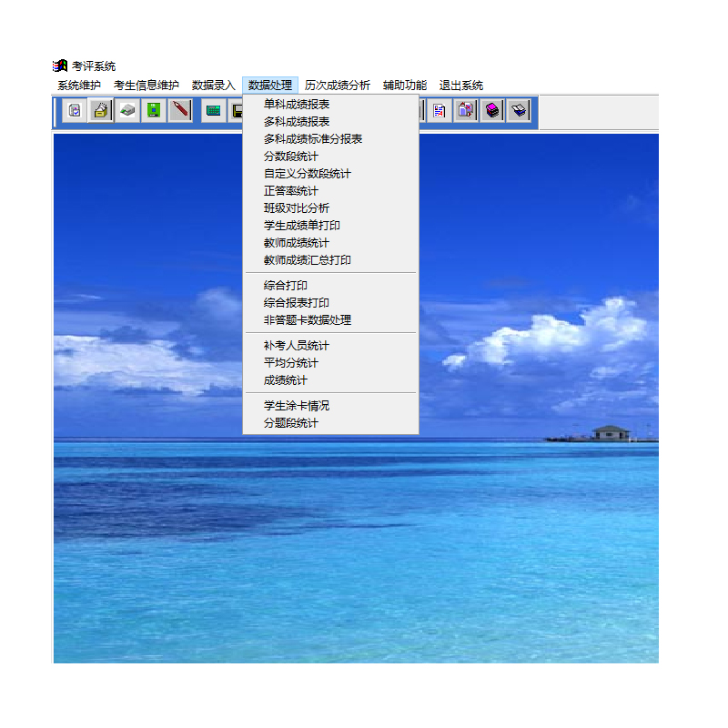728x728 pixels.
Task: Click the report document toolbar icon
Action: (440, 110)
